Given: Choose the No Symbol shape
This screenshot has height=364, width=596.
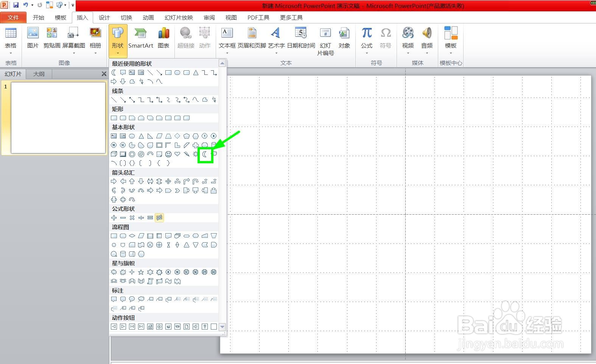Looking at the screenshot, I should point(141,154).
